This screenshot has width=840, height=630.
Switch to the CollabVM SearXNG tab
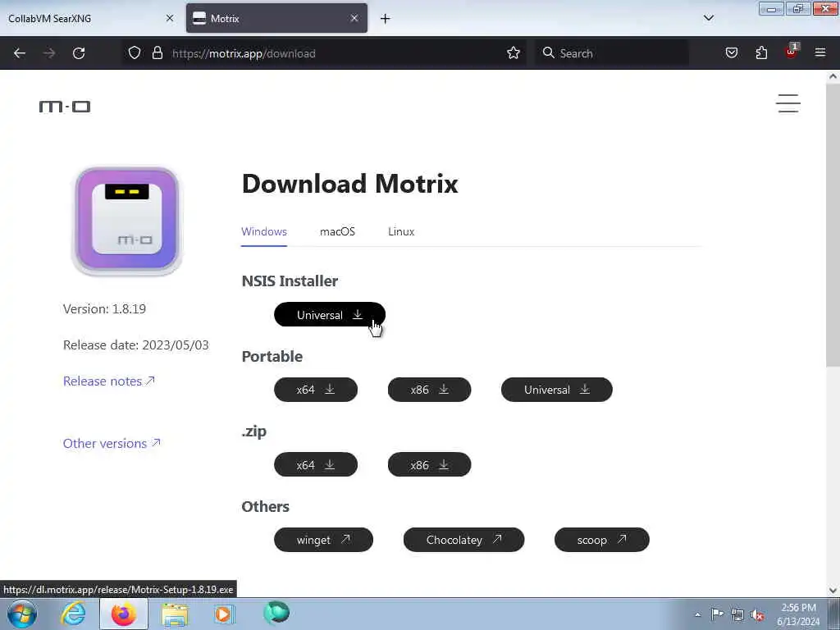[x=90, y=18]
